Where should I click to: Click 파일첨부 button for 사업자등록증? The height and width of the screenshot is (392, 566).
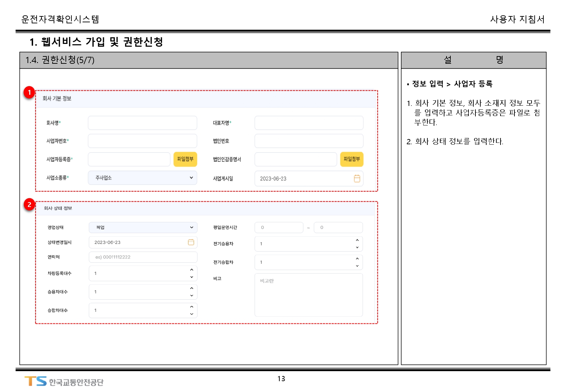point(185,159)
